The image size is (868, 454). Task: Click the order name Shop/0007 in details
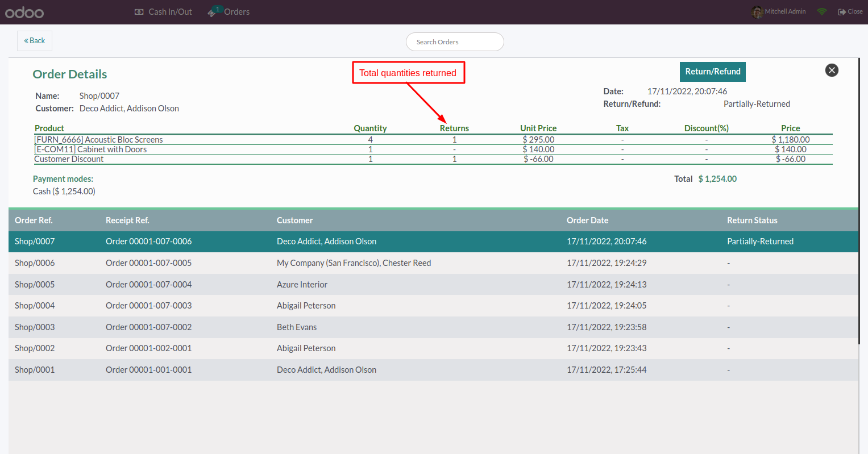click(x=99, y=96)
